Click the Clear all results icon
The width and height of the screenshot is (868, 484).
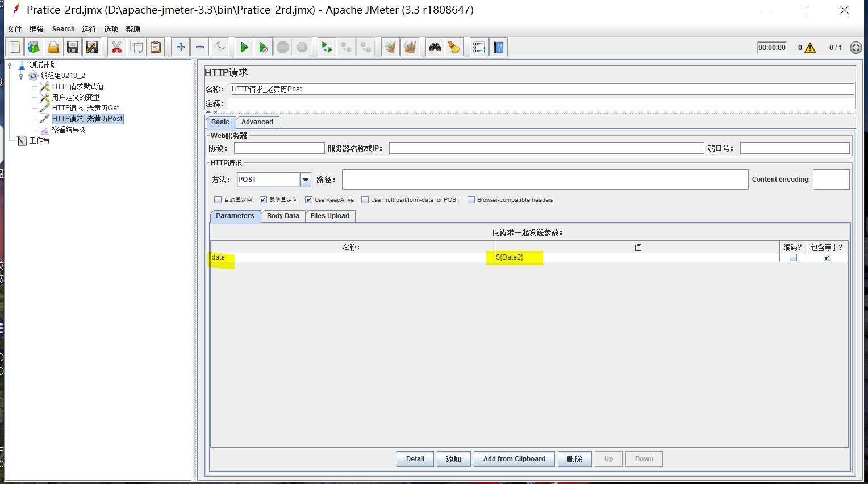click(410, 47)
